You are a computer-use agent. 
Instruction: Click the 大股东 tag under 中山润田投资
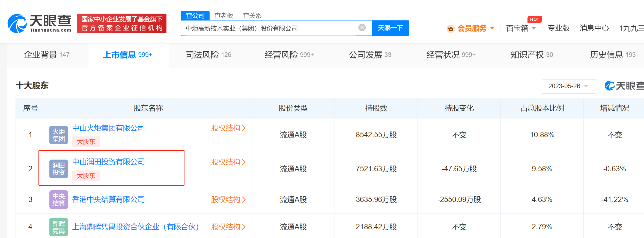(86, 176)
